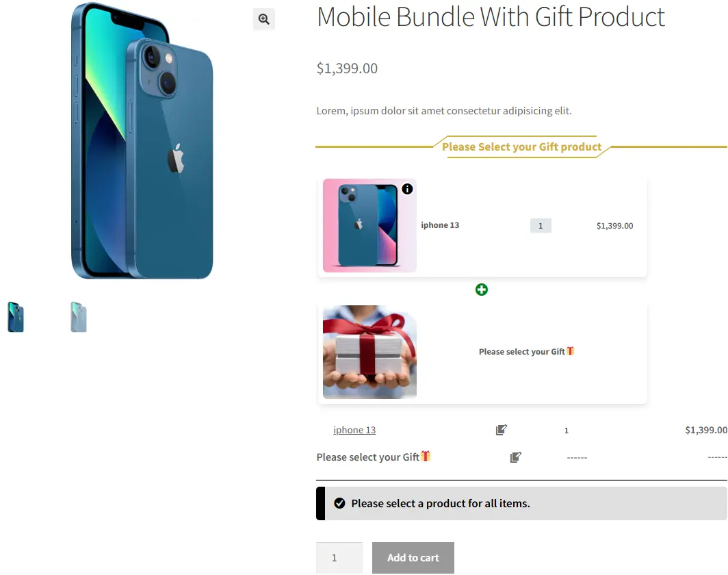Click the check icon in the notice bar

click(x=339, y=503)
